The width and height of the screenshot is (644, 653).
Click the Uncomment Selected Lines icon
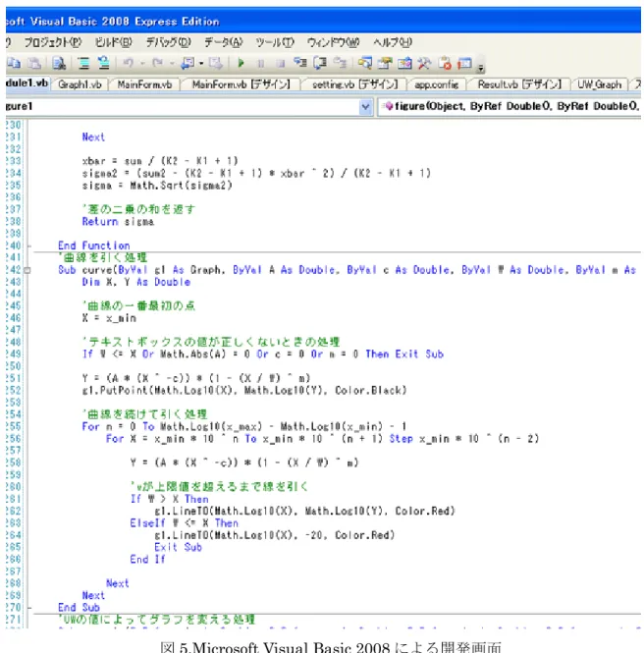(103, 63)
